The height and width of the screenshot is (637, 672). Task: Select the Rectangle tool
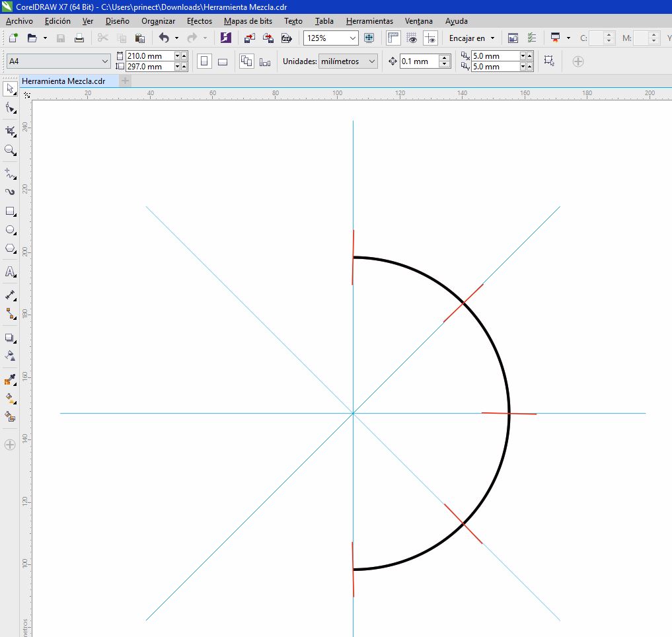(x=11, y=211)
